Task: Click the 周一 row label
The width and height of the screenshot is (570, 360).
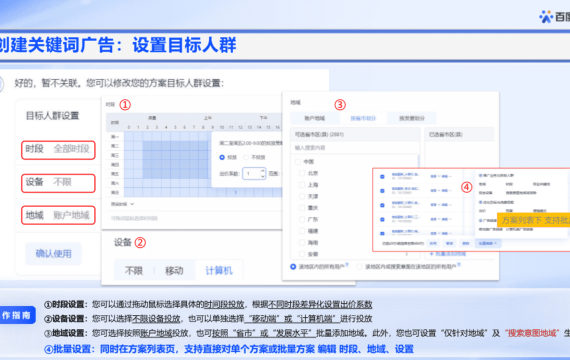Action: click(x=115, y=136)
